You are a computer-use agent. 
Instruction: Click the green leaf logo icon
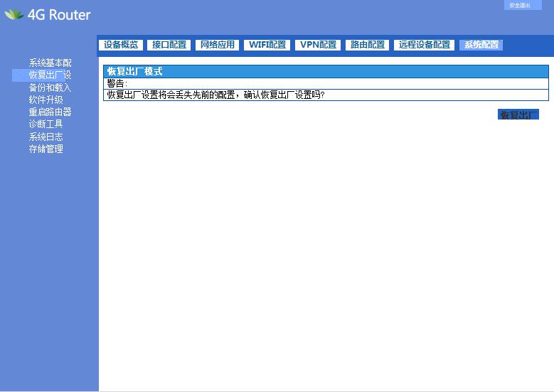pos(14,14)
